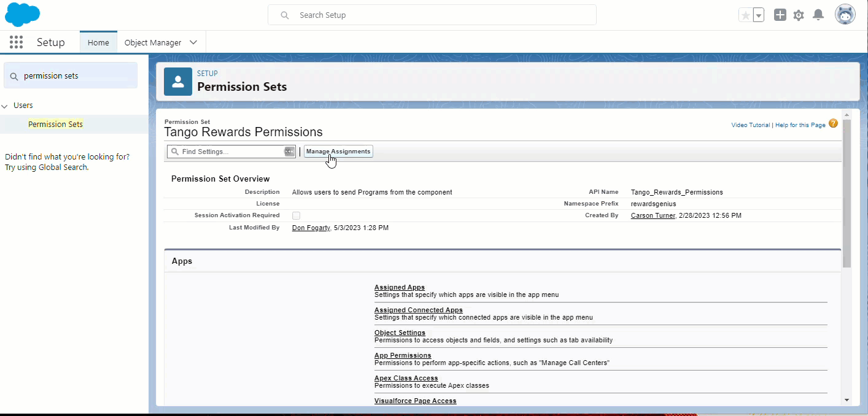Click the Manage Assignments button
This screenshot has height=416, width=868.
(338, 151)
